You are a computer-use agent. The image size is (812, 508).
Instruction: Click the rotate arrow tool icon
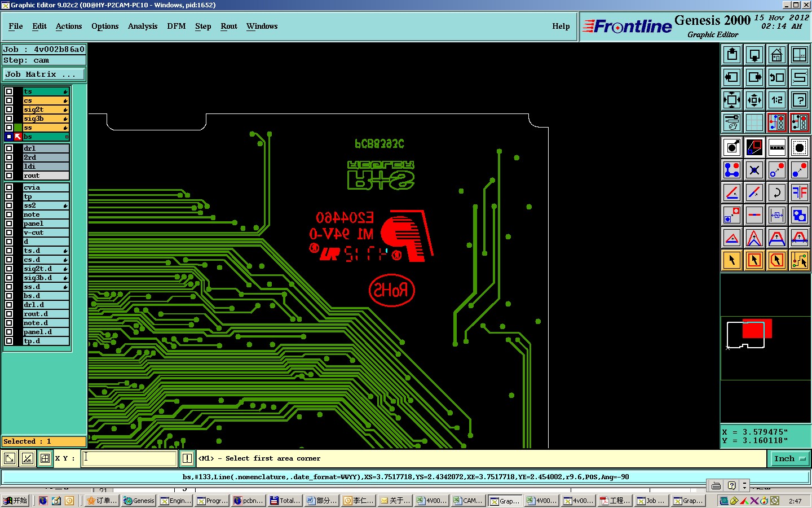pos(777,192)
